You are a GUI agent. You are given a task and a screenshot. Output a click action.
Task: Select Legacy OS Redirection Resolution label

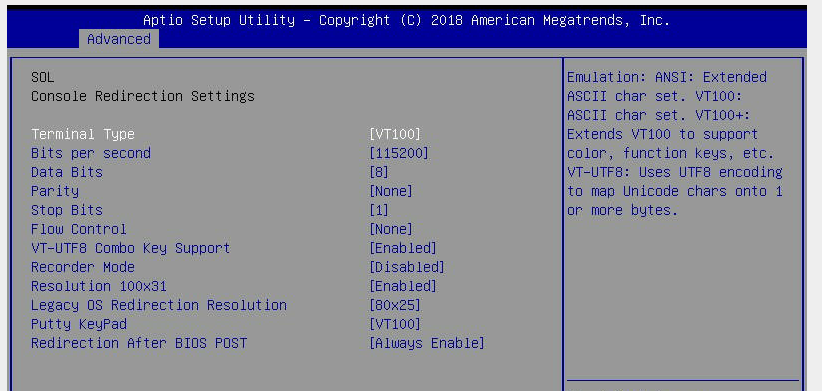(x=159, y=305)
